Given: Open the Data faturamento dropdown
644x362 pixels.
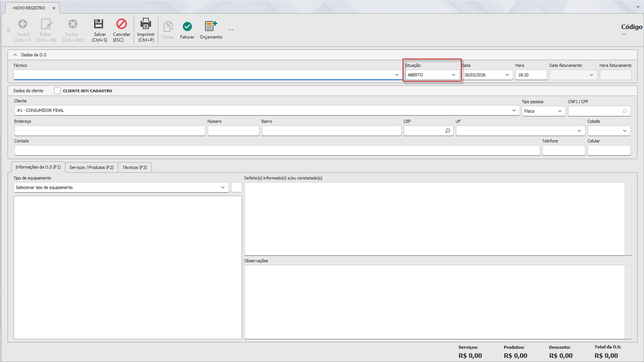Looking at the screenshot, I should pos(591,75).
